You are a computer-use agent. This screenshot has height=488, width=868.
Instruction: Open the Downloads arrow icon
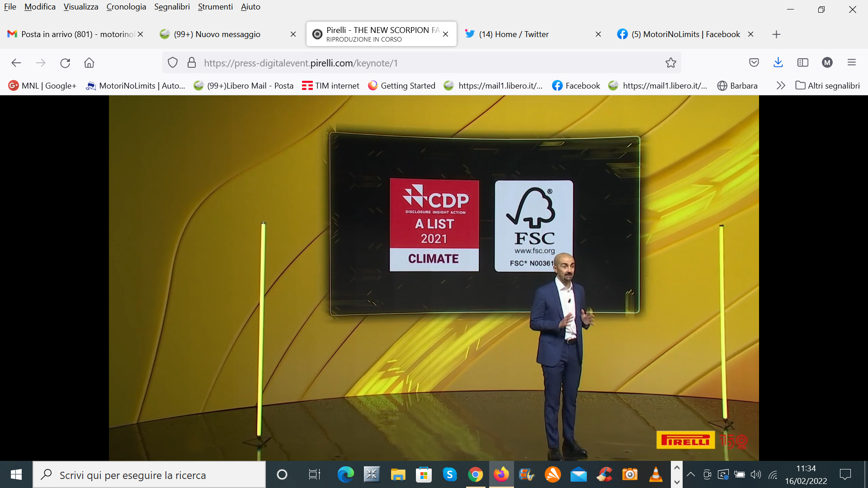(x=778, y=63)
